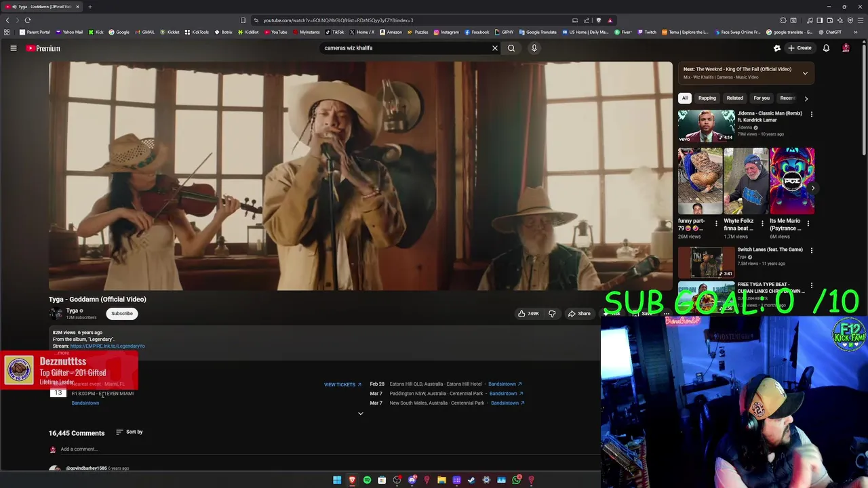Open the 'Whyte Folkz finna beat' short

(746, 181)
